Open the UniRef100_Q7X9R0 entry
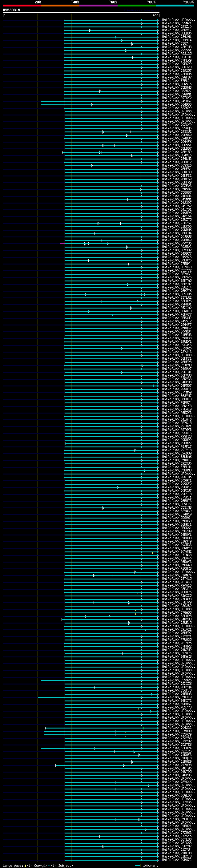The image size is (197, 868). [x=176, y=349]
